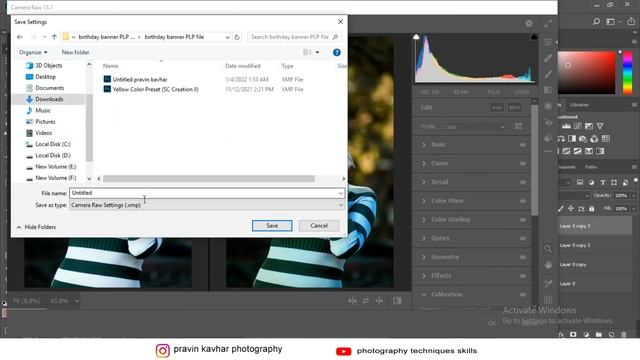Open the Camera Raw Edit sliders tool
The image size is (640, 360).
pos(548,42)
